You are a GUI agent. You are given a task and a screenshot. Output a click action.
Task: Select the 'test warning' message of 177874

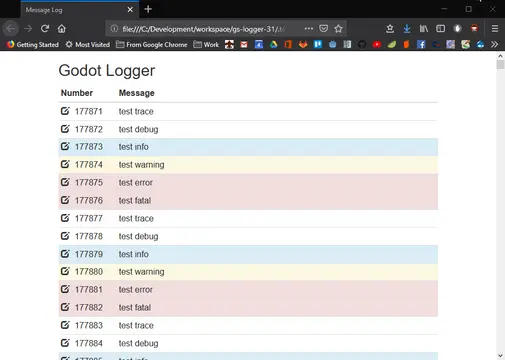click(141, 165)
